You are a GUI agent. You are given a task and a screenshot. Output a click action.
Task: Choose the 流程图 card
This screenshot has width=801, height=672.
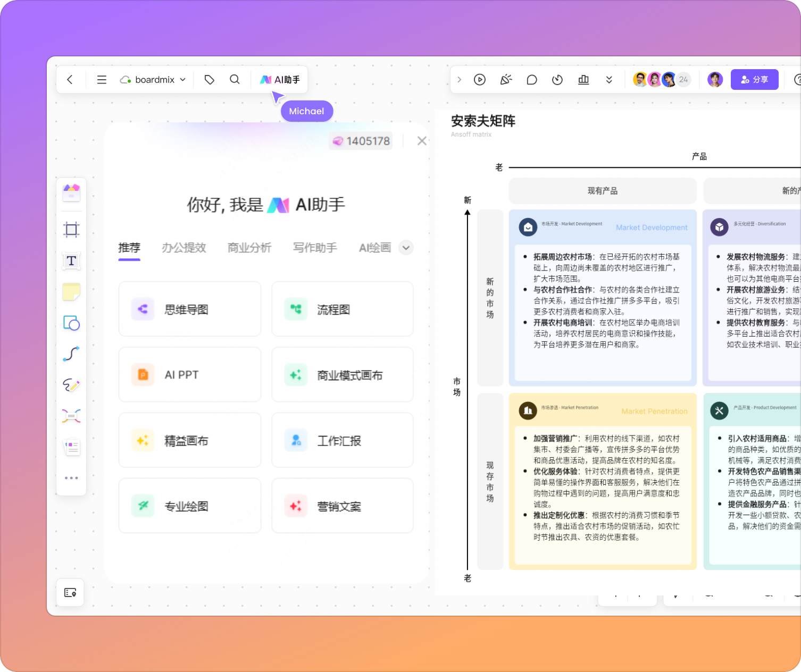coord(343,309)
